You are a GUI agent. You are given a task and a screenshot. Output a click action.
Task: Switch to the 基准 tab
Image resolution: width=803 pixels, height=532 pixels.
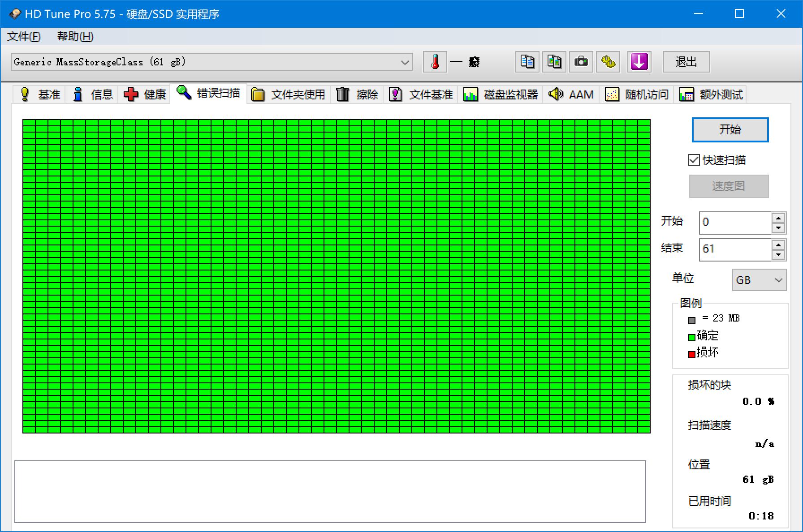pyautogui.click(x=39, y=94)
